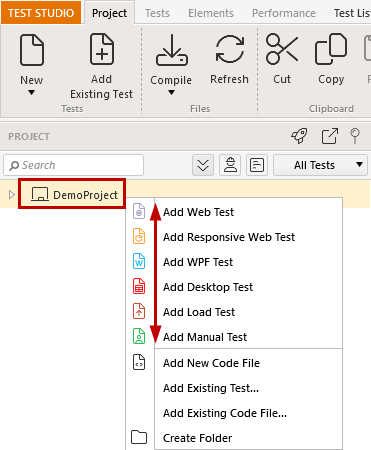Open the Elements ribbon tab
This screenshot has width=371, height=450.
tap(211, 13)
